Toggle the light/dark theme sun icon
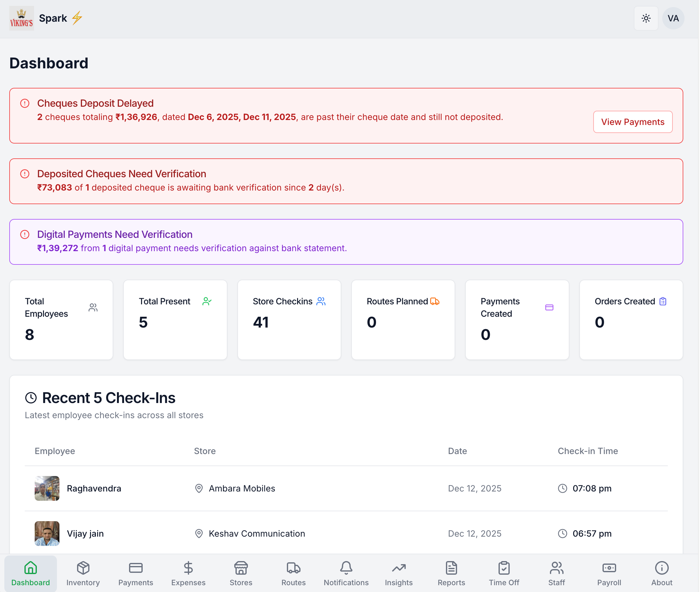 click(x=646, y=19)
